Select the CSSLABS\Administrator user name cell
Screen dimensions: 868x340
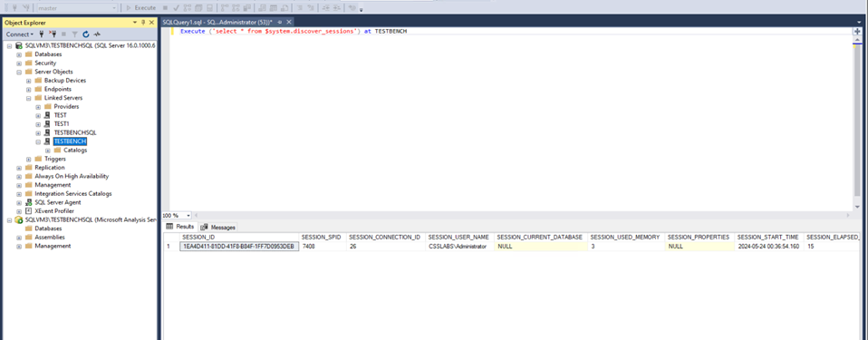pyautogui.click(x=459, y=247)
